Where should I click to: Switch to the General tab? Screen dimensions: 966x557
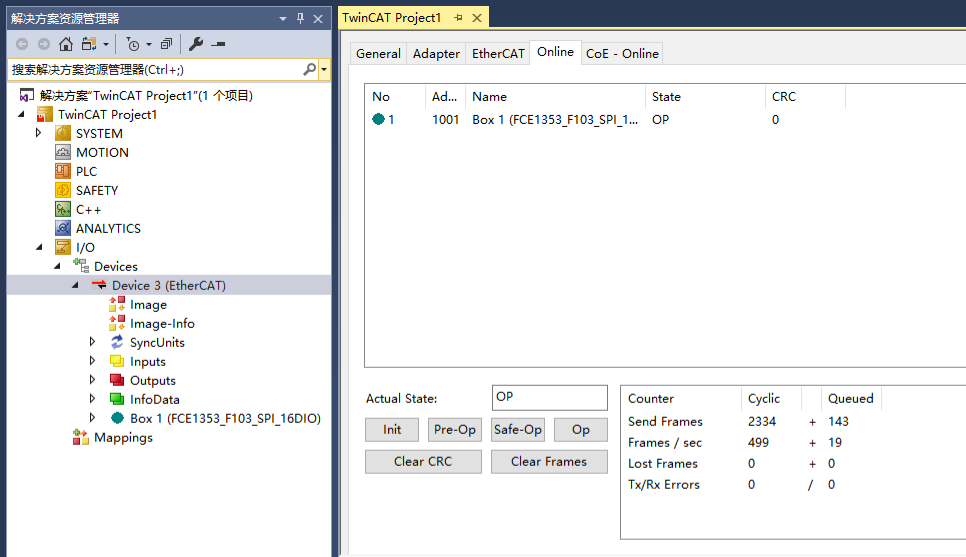coord(378,54)
